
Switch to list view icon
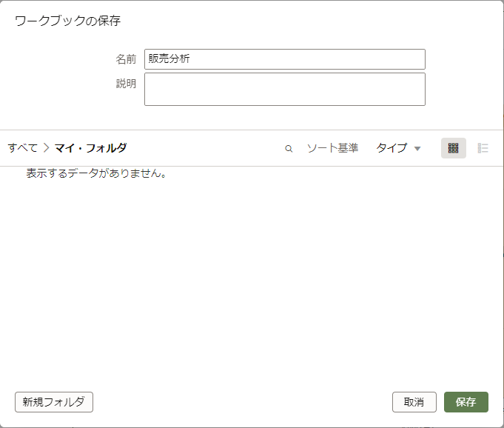(x=483, y=148)
